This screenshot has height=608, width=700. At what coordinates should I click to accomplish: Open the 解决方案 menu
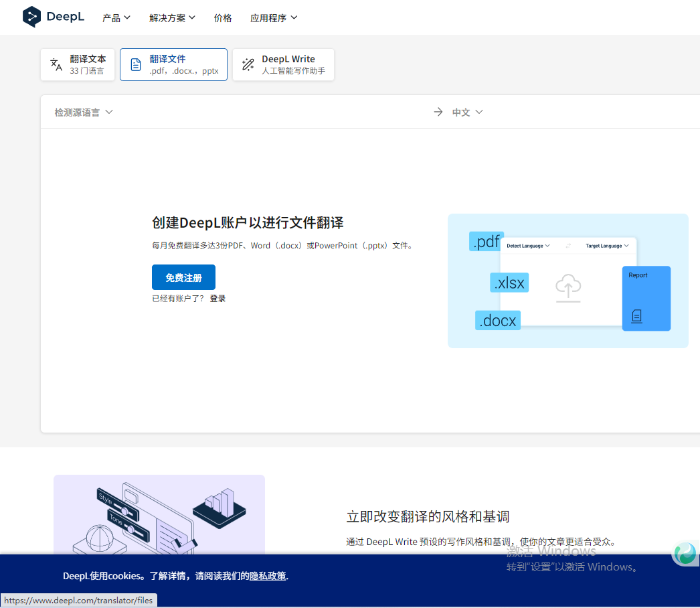pyautogui.click(x=172, y=18)
